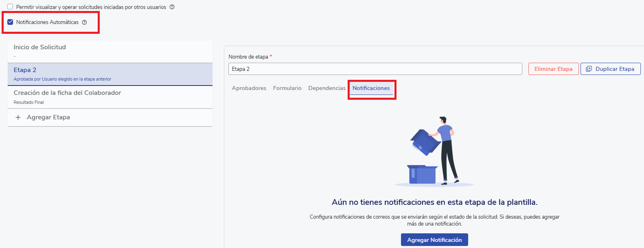Select the Notificaciones tab

pyautogui.click(x=371, y=88)
